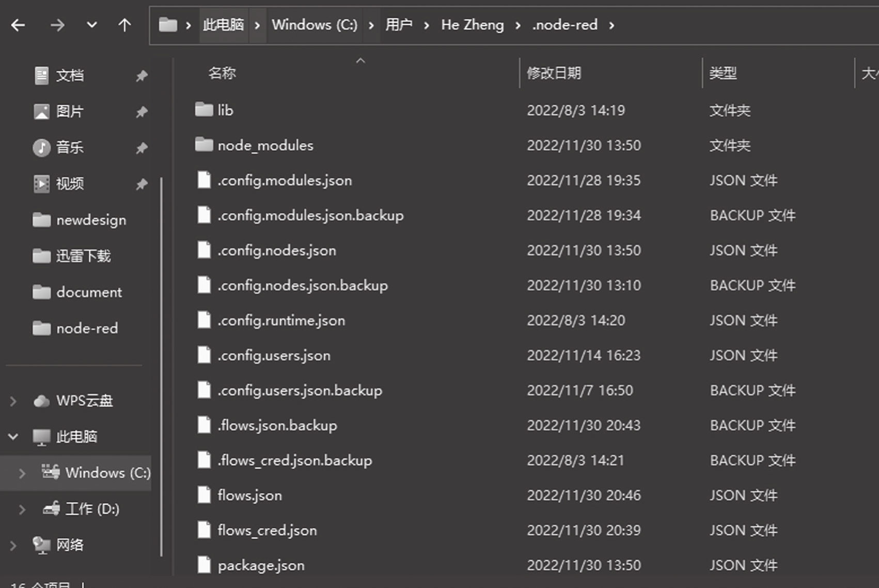Click the navigation pane scrollbar
Viewport: 879px width, 588px height.
161,367
